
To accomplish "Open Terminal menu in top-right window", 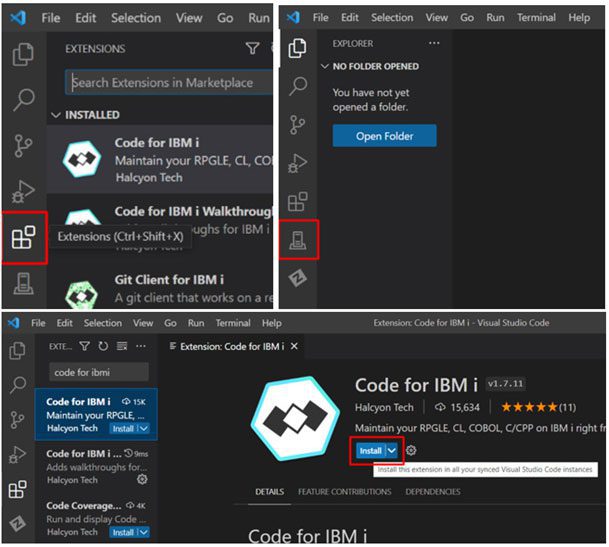I will pos(536,17).
